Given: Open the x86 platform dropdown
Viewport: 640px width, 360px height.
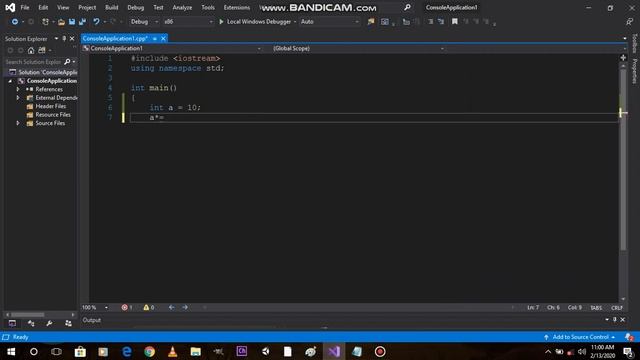Looking at the screenshot, I should click(188, 22).
